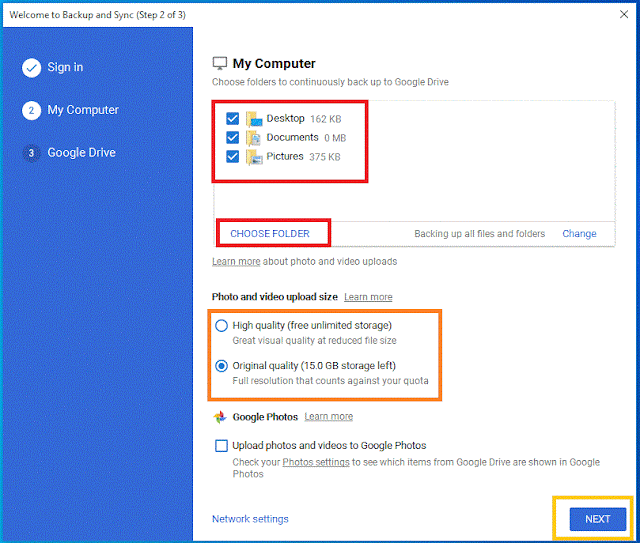This screenshot has height=543, width=640.
Task: Open Network settings
Action: pos(250,519)
